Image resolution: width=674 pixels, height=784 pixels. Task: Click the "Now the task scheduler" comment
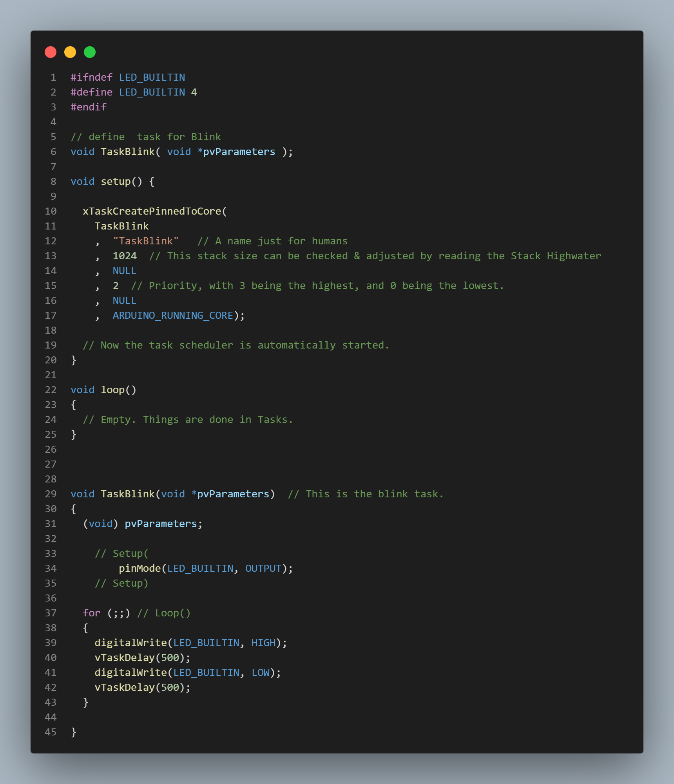[236, 345]
